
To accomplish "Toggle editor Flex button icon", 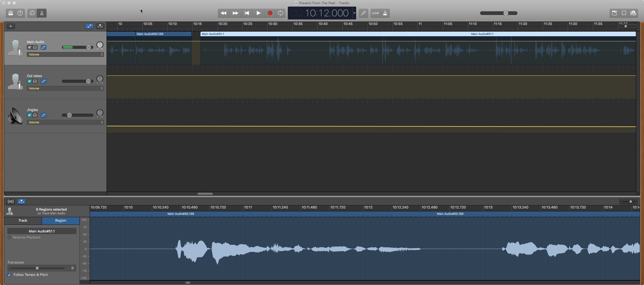I will tap(11, 202).
